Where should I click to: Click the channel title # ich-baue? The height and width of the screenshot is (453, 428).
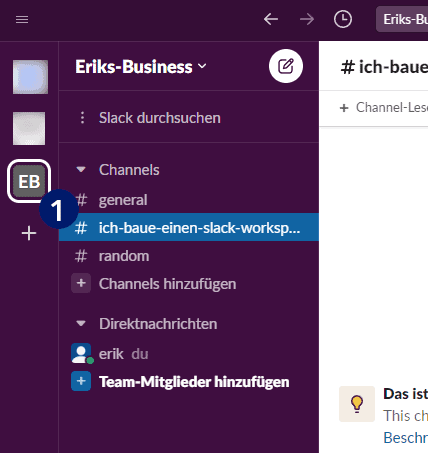coord(384,67)
